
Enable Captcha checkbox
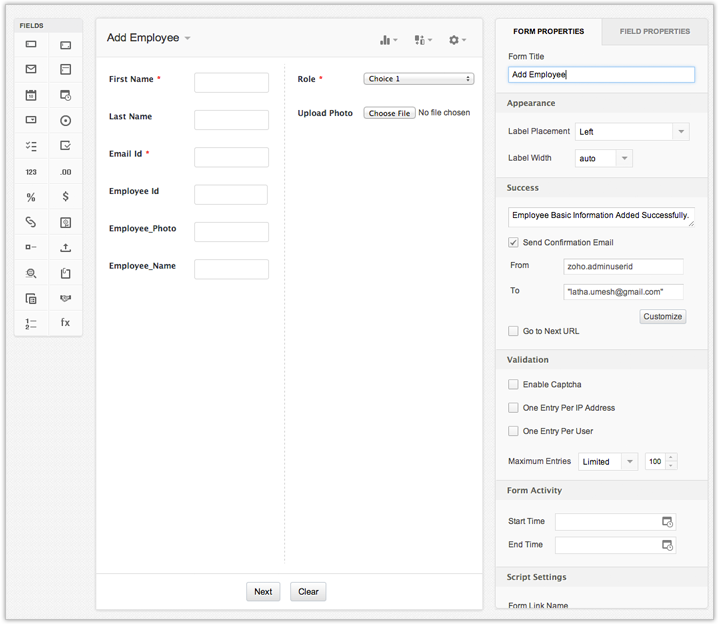tap(514, 385)
